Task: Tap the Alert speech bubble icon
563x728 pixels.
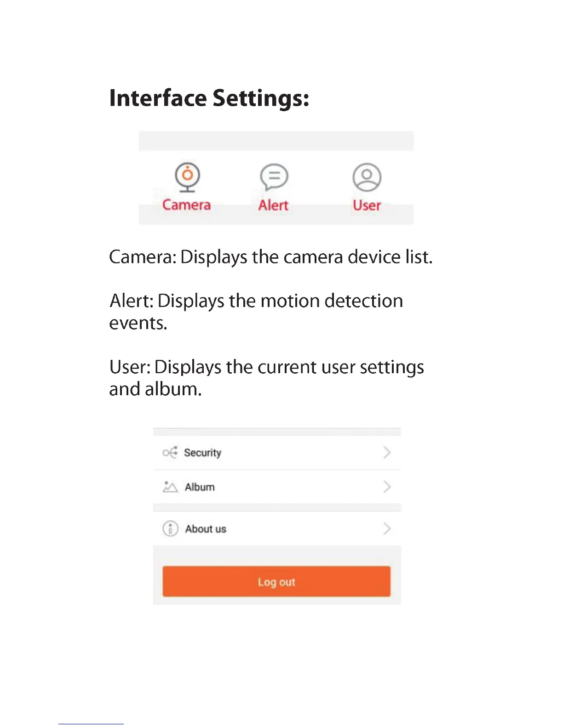Action: click(274, 177)
